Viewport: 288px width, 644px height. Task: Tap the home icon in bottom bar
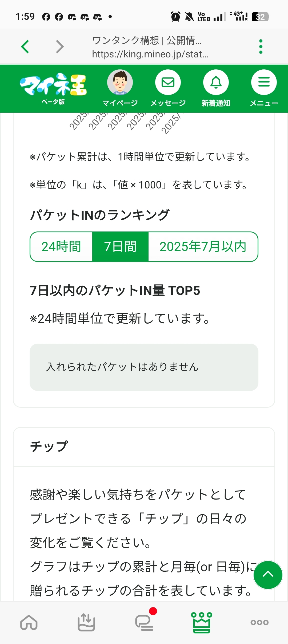pyautogui.click(x=29, y=622)
